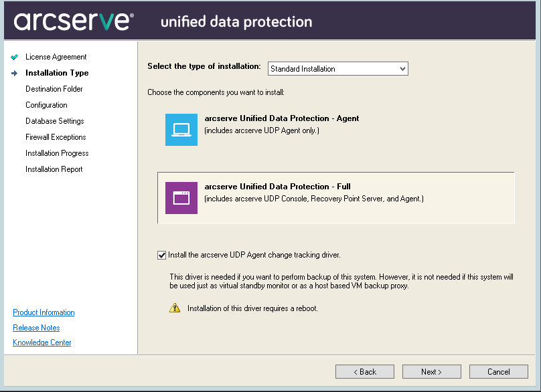Screen dimensions: 541x392
Task: Select the License Agreement step
Action: (x=56, y=57)
